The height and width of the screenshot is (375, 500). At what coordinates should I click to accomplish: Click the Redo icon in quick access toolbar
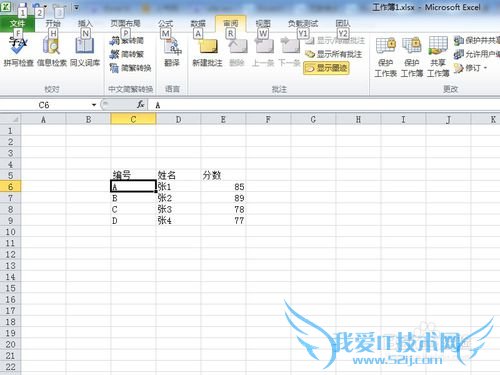(59, 7)
